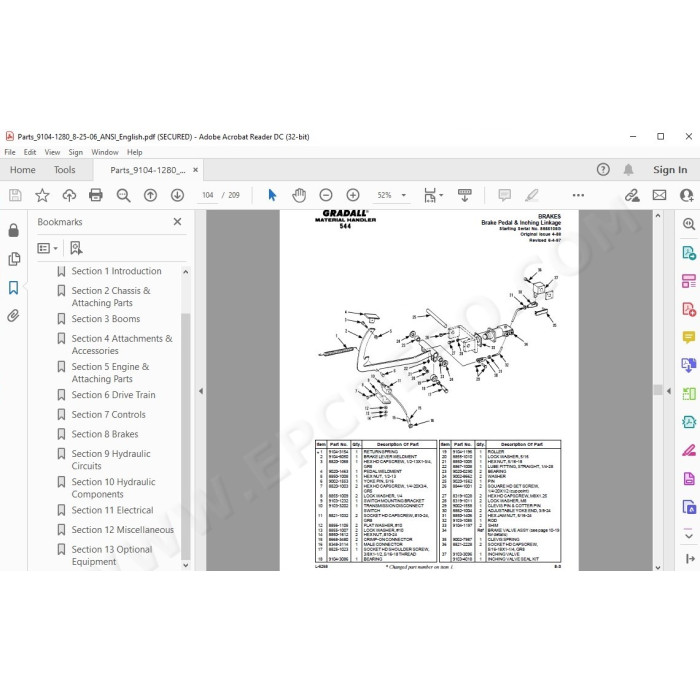This screenshot has width=700, height=700.
Task: Click the Save file icon
Action: [15, 195]
